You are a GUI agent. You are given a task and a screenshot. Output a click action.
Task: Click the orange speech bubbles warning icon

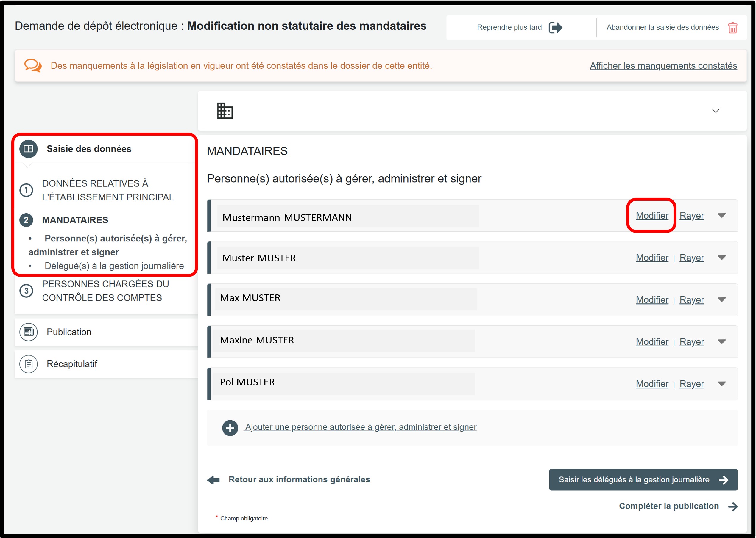(x=33, y=66)
